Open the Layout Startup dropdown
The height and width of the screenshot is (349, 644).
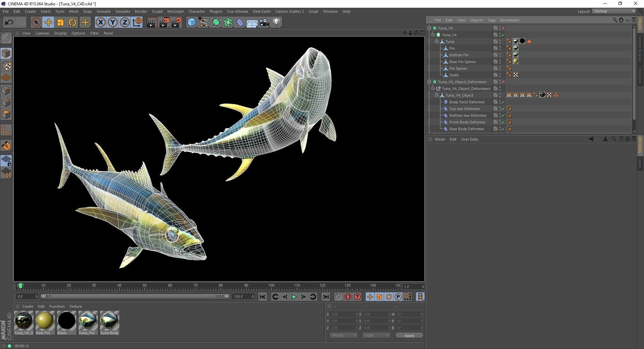tap(614, 11)
